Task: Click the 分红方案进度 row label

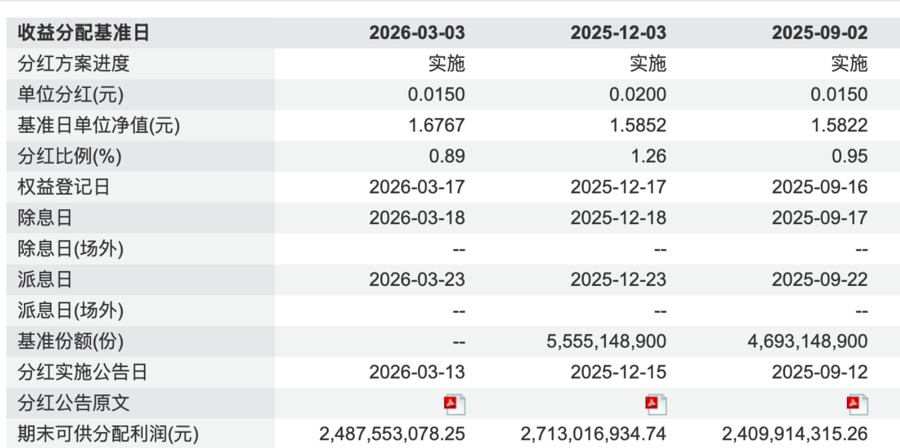Action: [74, 64]
